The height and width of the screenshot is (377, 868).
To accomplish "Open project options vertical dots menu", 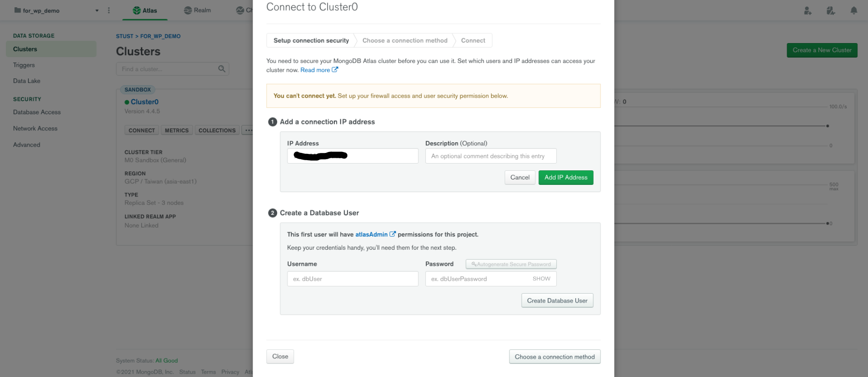I will [109, 11].
